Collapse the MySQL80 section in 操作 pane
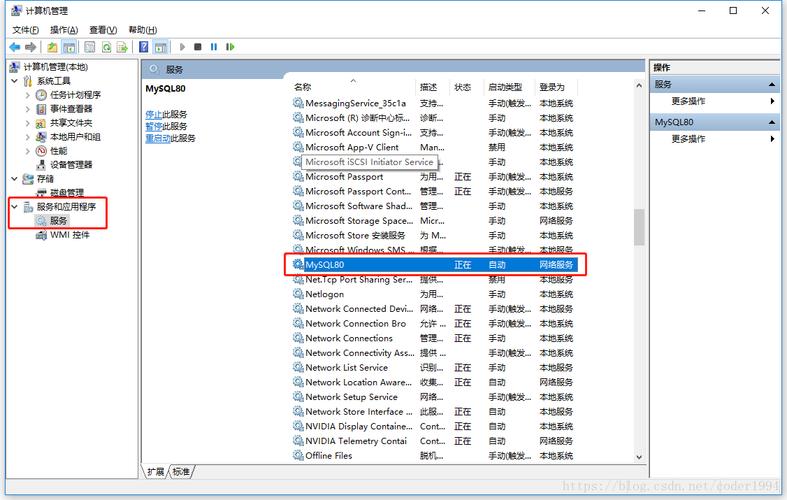This screenshot has width=787, height=500. 772,122
